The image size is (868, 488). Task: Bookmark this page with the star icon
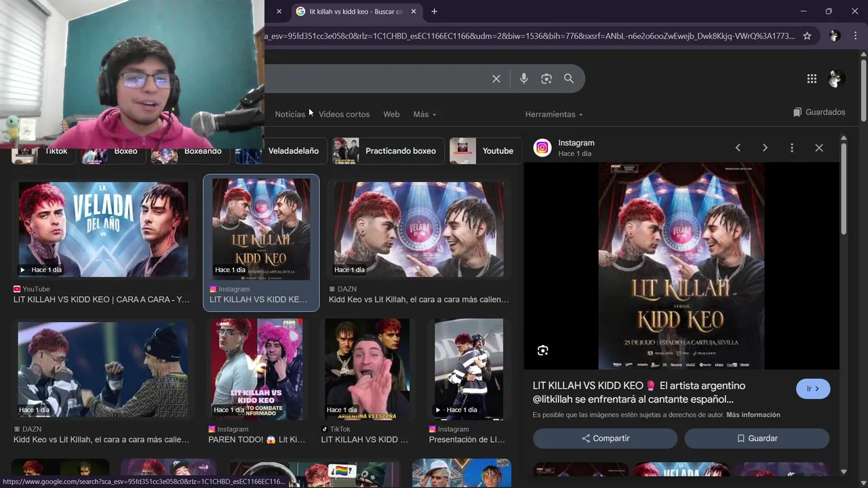coord(807,36)
